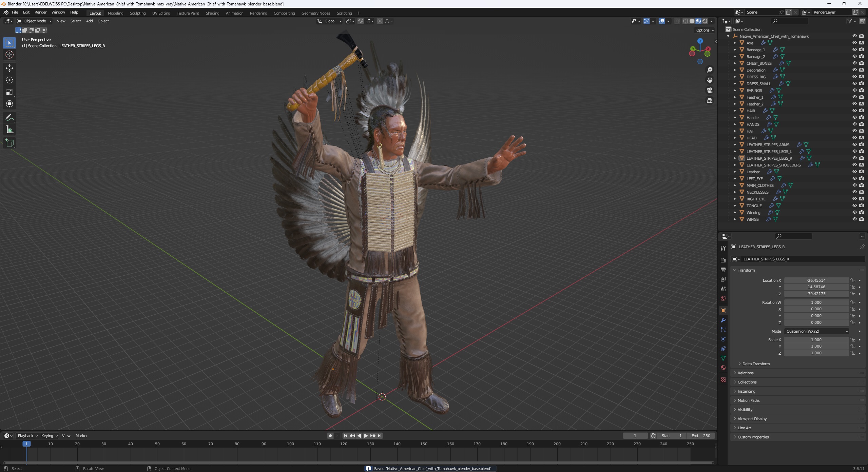Click the zoom viewport magnifier icon
Viewport: 868px width, 472px height.
click(709, 70)
